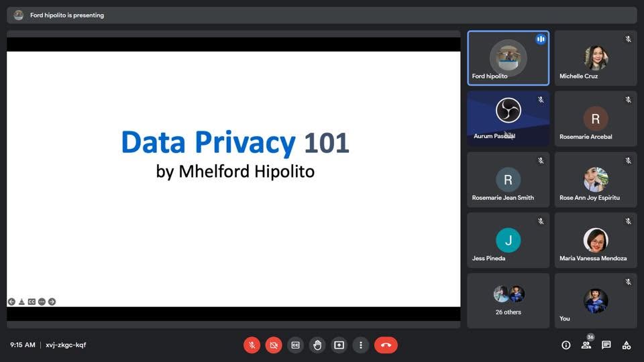The height and width of the screenshot is (362, 644).
Task: Click muted mic icon on Rose Ann Joy Espiritu tile
Action: click(x=628, y=160)
